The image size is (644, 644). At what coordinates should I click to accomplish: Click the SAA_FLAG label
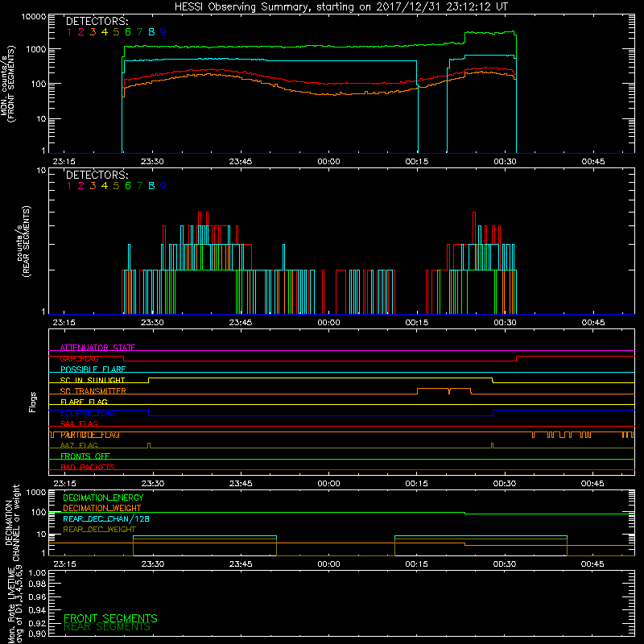[x=79, y=423]
